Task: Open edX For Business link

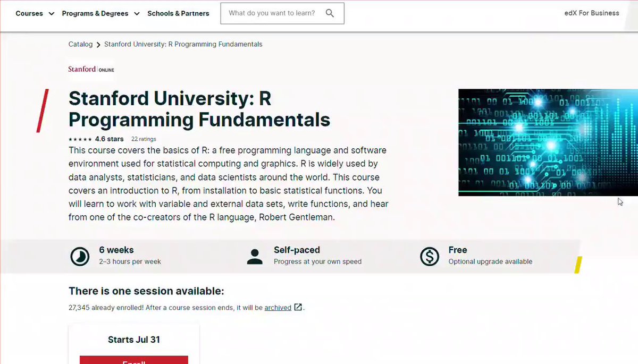Action: [x=592, y=13]
